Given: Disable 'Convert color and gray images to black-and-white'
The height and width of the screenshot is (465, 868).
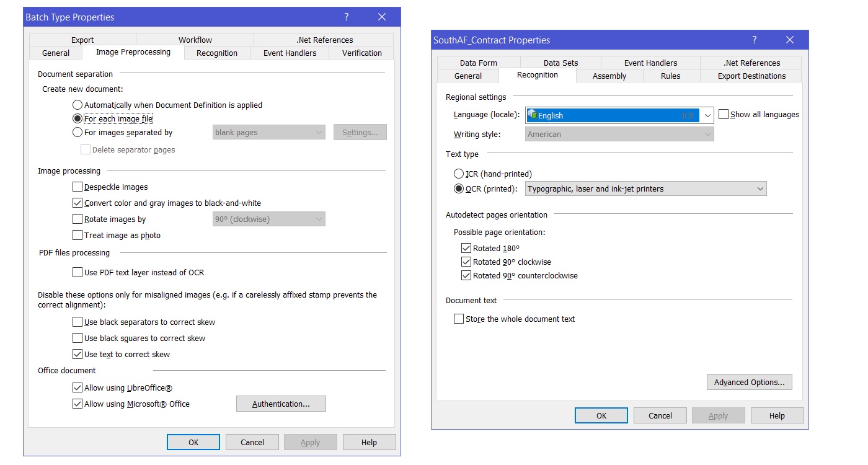Looking at the screenshot, I should [x=77, y=203].
